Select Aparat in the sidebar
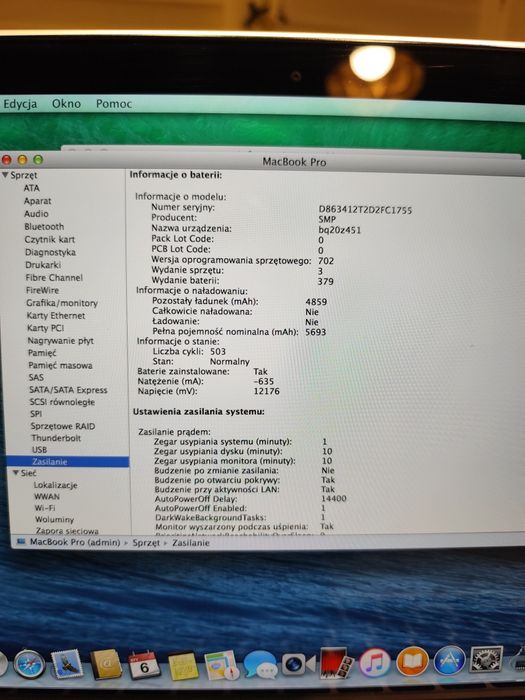The width and height of the screenshot is (525, 700). click(x=38, y=201)
